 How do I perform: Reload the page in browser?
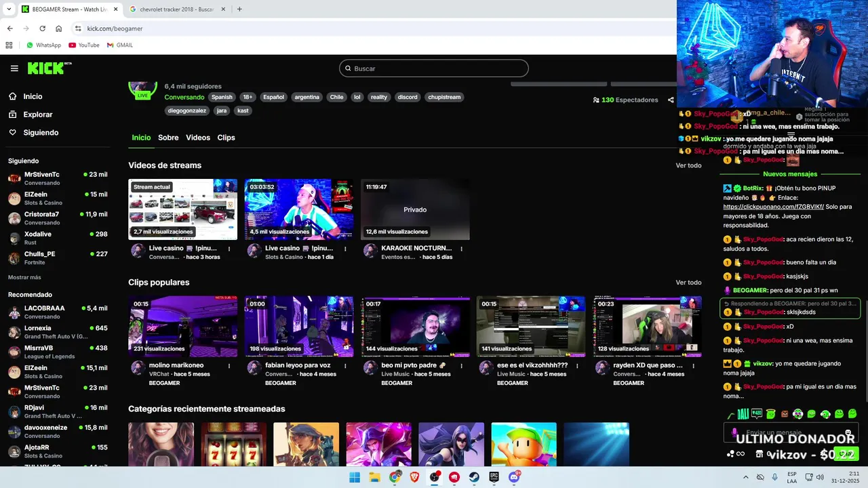(x=42, y=28)
